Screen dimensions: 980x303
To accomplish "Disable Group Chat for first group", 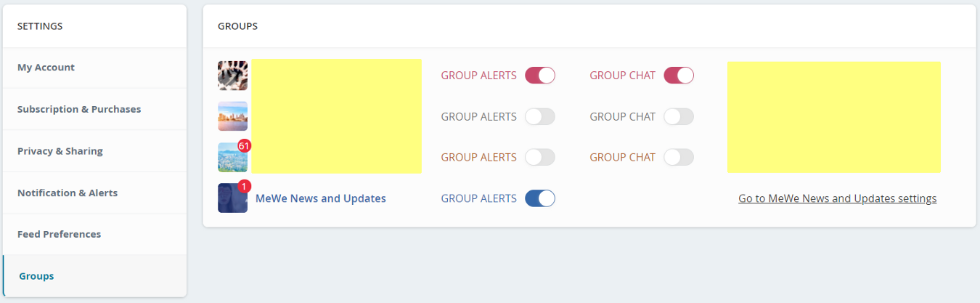I will [x=679, y=76].
